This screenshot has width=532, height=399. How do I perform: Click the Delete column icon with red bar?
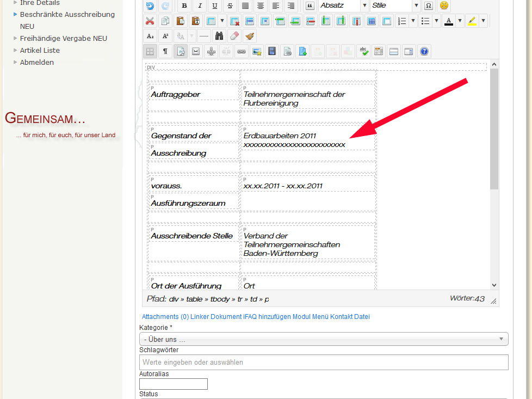coord(356,21)
